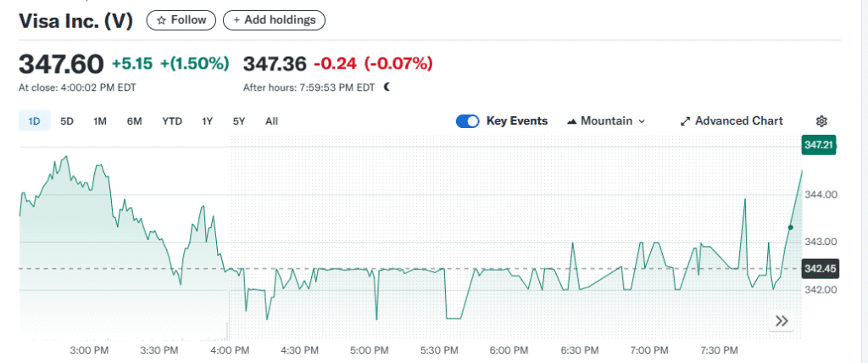Screen dimensions: 868x363
Task: Click the Add holdings button
Action: (274, 20)
